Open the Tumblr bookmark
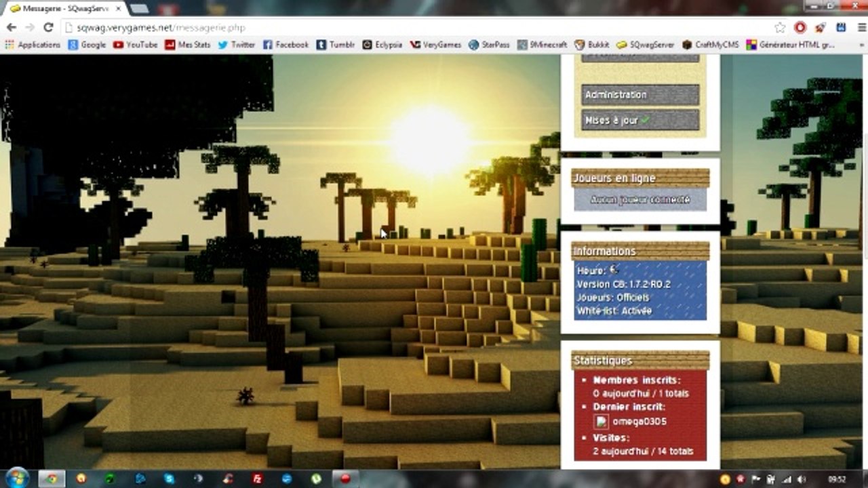 pos(336,45)
